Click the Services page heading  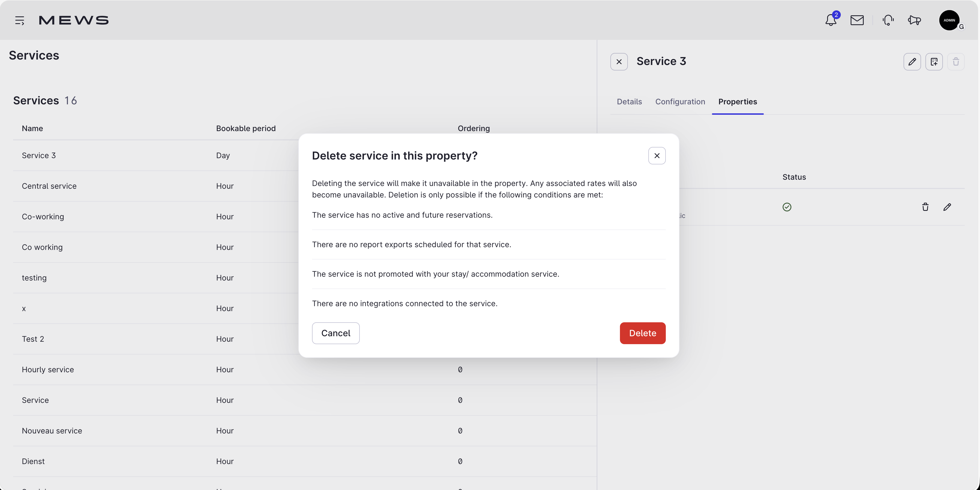(x=34, y=55)
